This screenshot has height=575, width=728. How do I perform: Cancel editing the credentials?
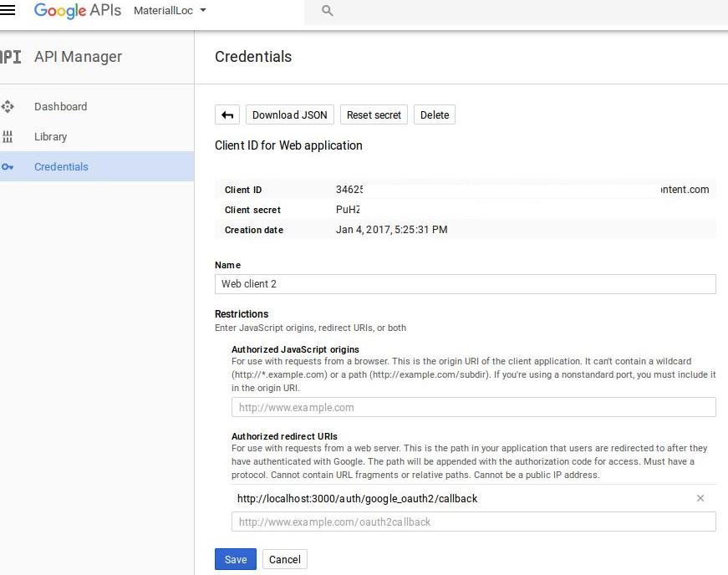[284, 559]
